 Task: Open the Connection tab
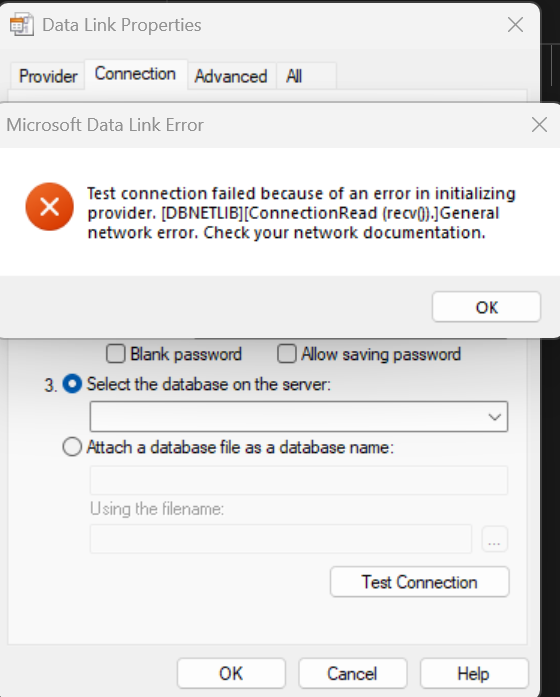click(x=135, y=74)
